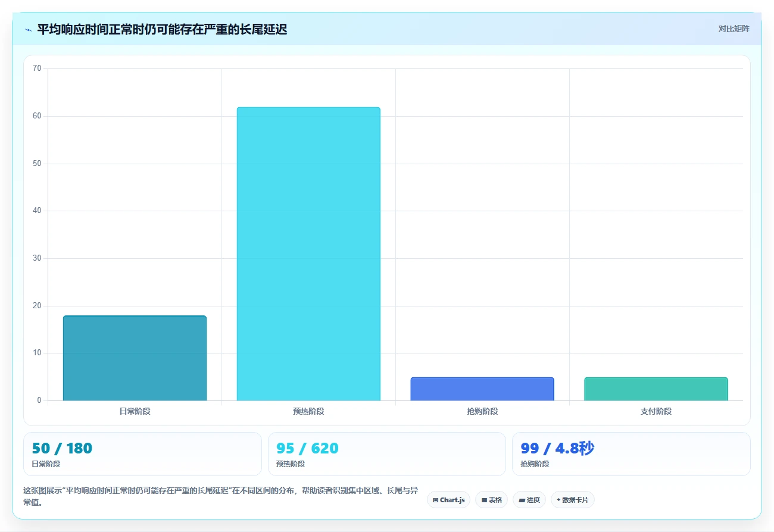Click the 95 / 620 stat value
774x532 pixels.
tap(307, 448)
